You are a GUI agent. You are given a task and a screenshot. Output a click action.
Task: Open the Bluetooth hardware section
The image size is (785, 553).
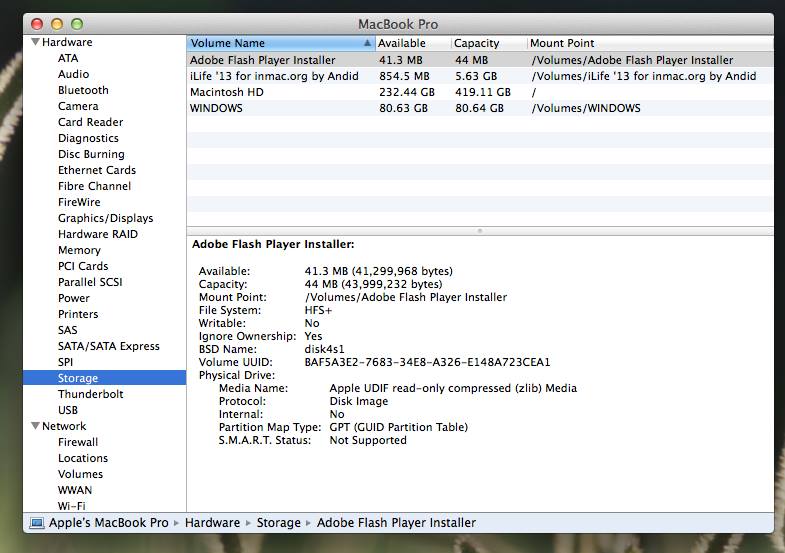pos(83,90)
